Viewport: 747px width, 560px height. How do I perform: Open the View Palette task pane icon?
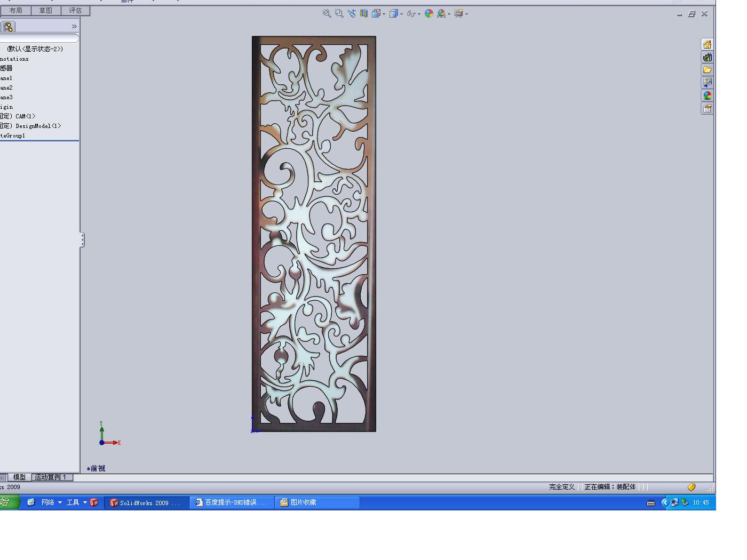pyautogui.click(x=707, y=83)
